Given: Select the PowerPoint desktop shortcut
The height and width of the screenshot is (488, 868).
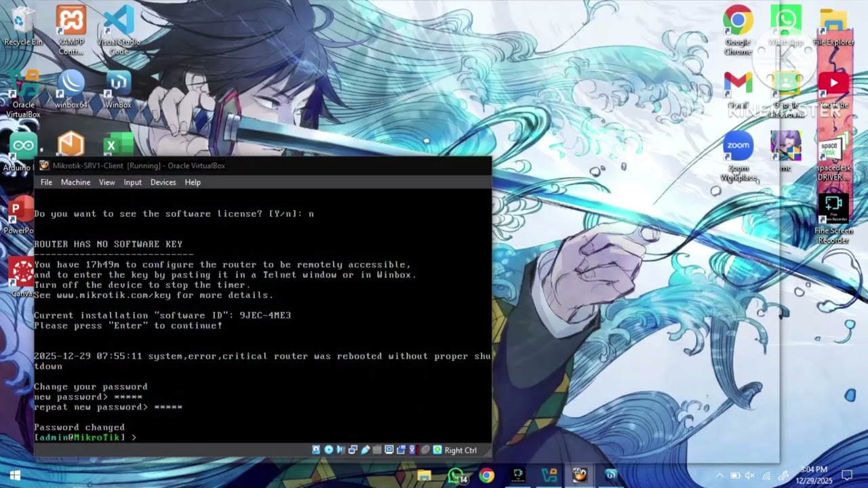Looking at the screenshot, I should click(20, 216).
